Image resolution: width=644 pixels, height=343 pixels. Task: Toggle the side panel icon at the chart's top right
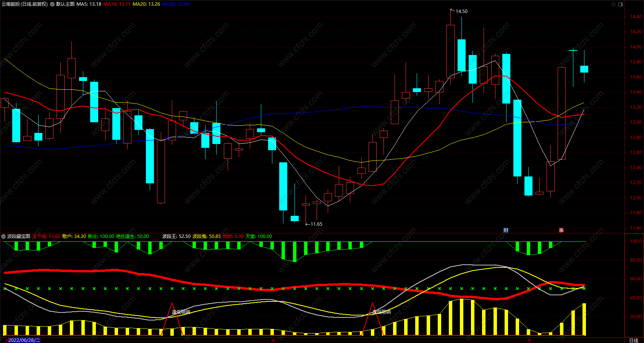point(621,4)
